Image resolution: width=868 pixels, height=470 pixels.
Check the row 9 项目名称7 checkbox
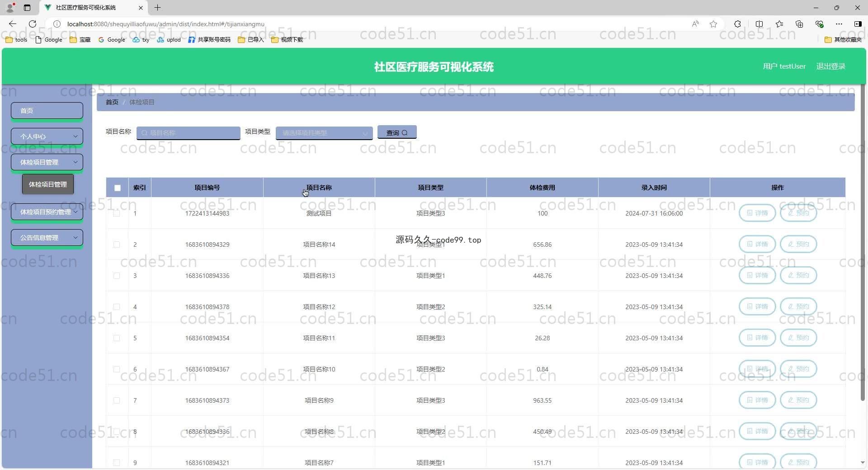coord(117,463)
